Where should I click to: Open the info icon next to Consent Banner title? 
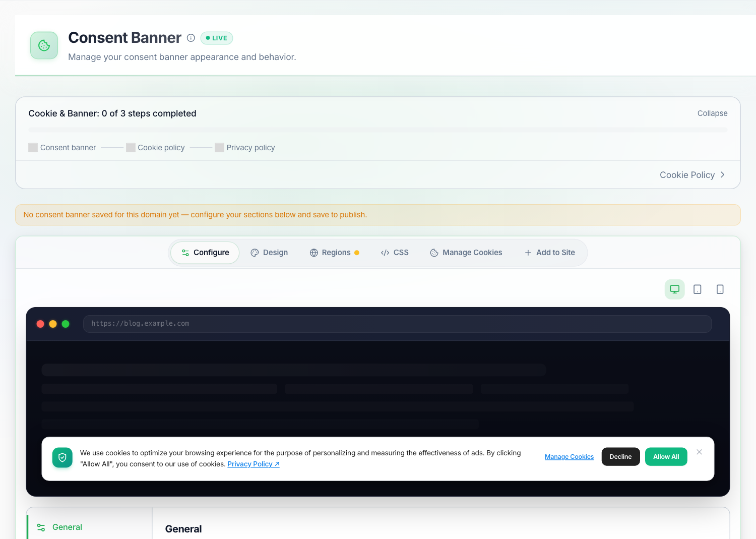tap(191, 38)
